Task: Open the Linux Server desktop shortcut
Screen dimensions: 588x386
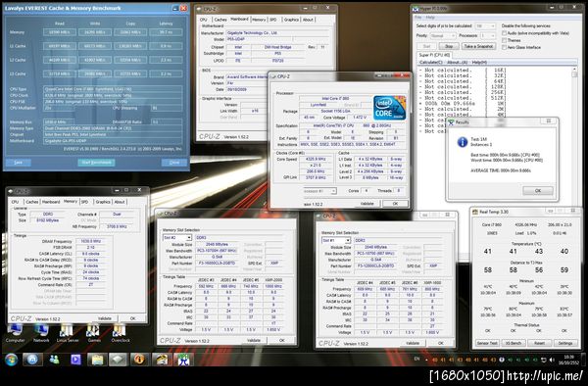Action: click(68, 333)
